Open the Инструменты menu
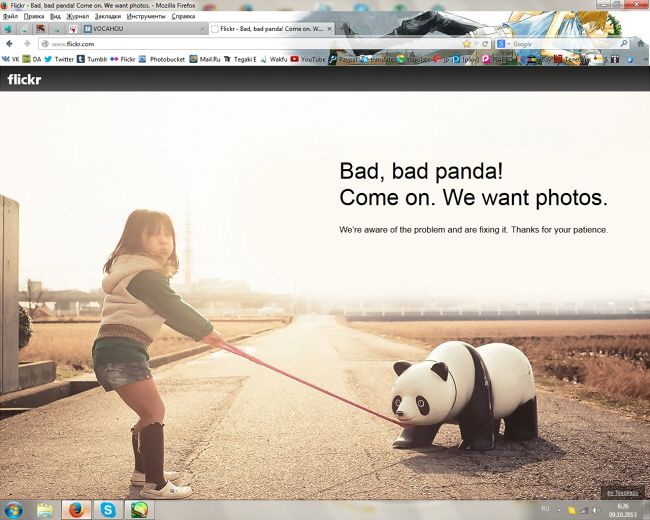The image size is (650, 520). click(146, 16)
